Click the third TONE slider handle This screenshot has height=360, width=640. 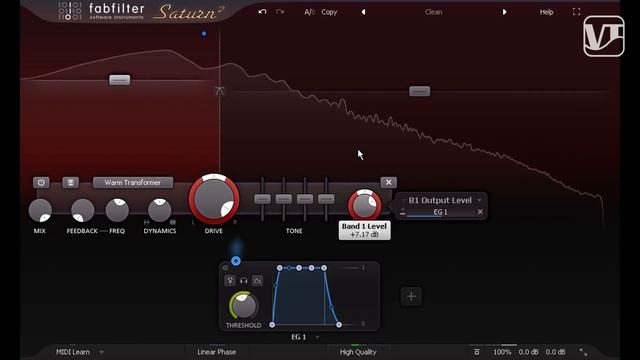[305, 199]
